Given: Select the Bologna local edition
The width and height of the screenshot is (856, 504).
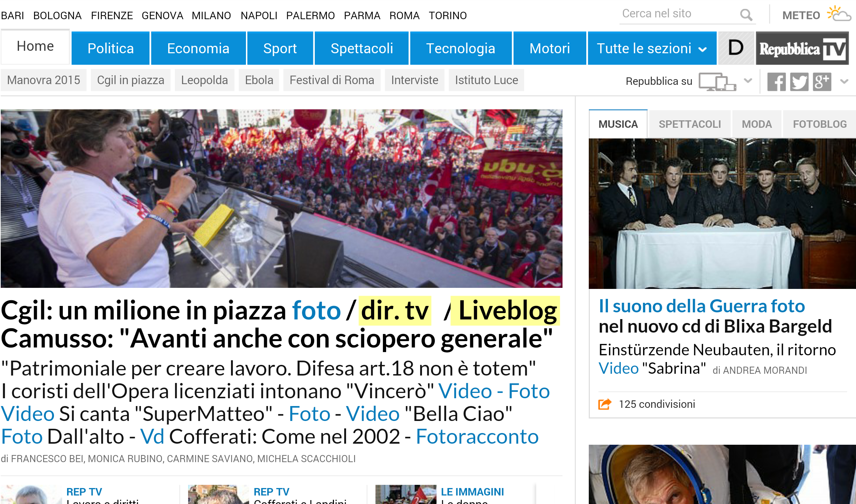Looking at the screenshot, I should 57,16.
